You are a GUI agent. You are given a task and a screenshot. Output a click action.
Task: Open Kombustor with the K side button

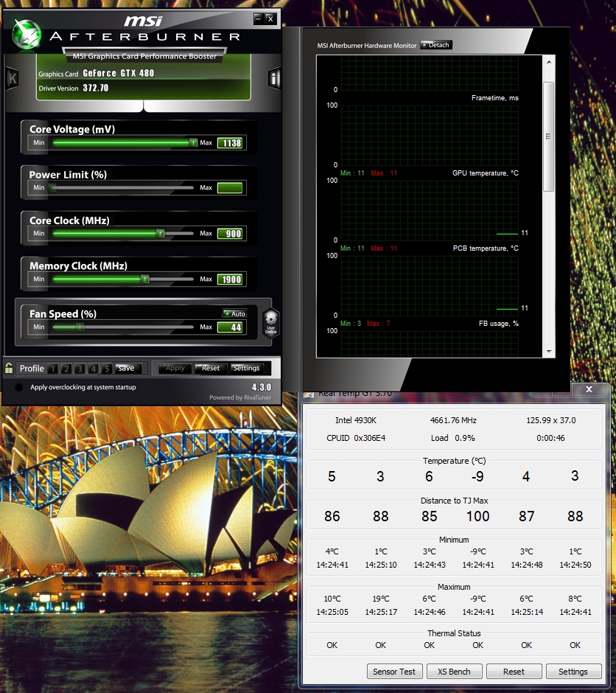pos(12,79)
